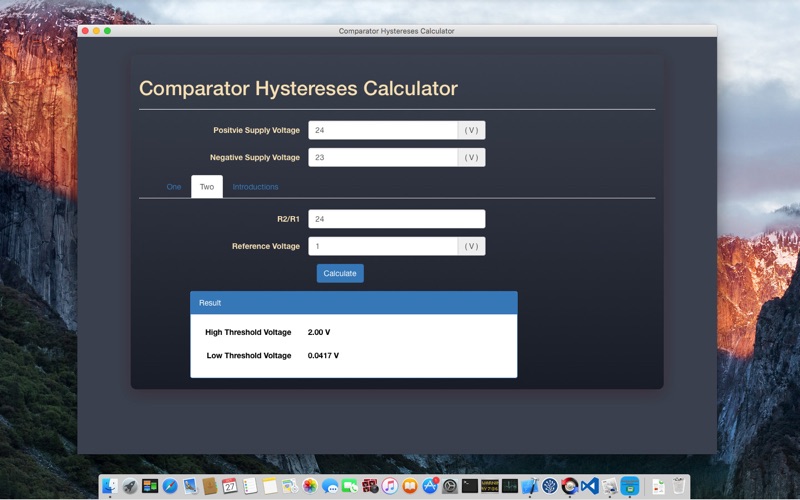The width and height of the screenshot is (800, 500).
Task: Open the Trash in the dock
Action: point(678,486)
